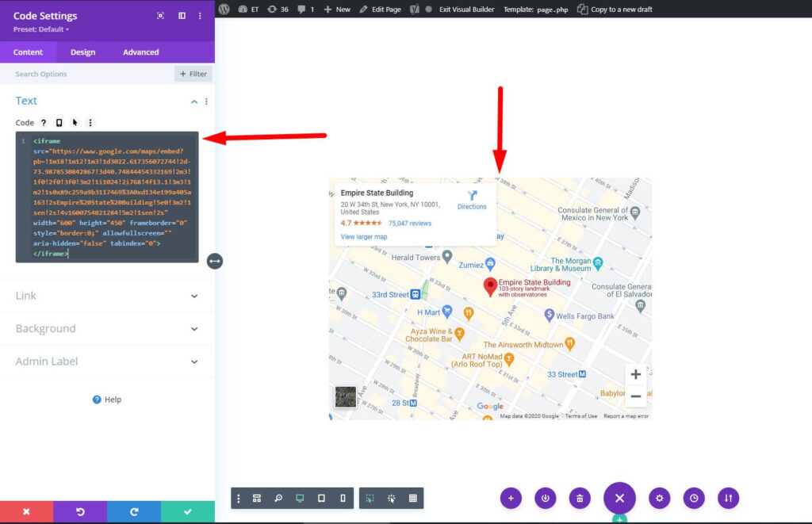
Task: Click Directions on the map card
Action: click(472, 200)
